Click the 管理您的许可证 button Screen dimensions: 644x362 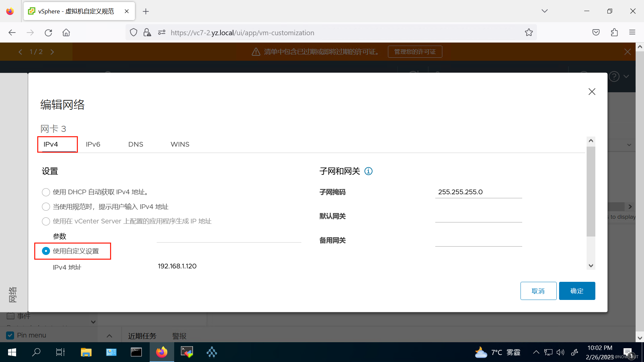pyautogui.click(x=415, y=52)
